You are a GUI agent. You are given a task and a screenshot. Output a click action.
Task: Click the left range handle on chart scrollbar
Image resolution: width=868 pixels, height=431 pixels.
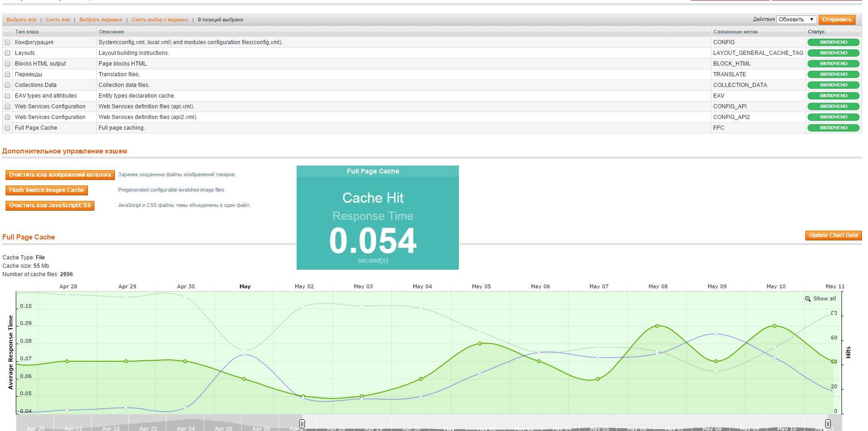point(302,424)
